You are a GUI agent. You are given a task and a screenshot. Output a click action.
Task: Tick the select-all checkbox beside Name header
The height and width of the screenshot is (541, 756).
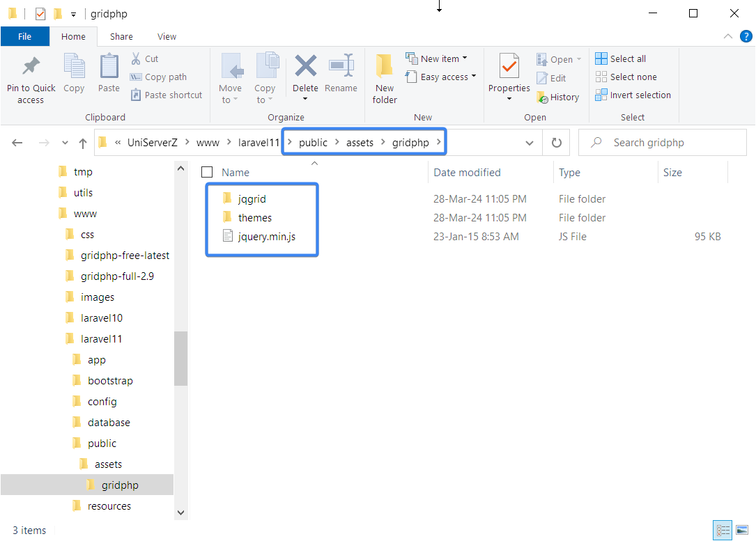pos(206,172)
